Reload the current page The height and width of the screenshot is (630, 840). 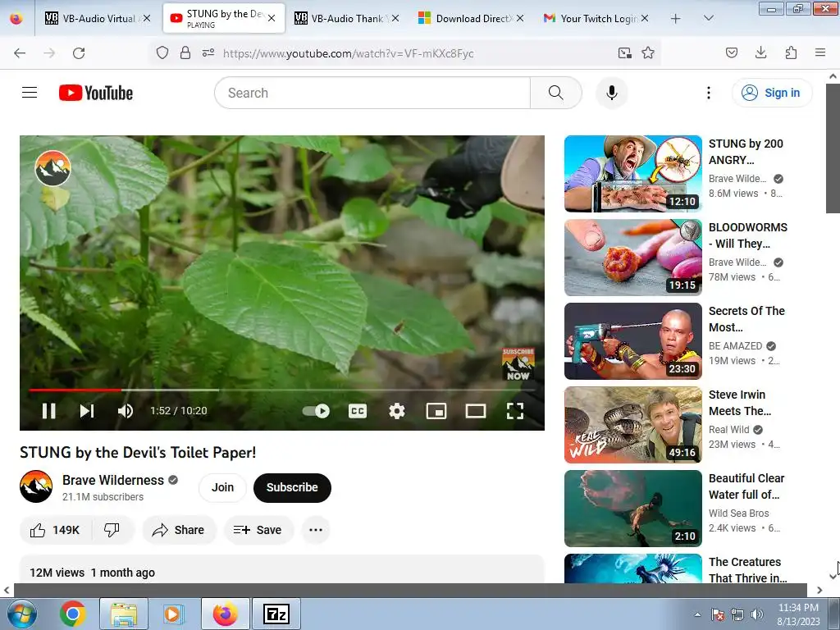click(79, 53)
